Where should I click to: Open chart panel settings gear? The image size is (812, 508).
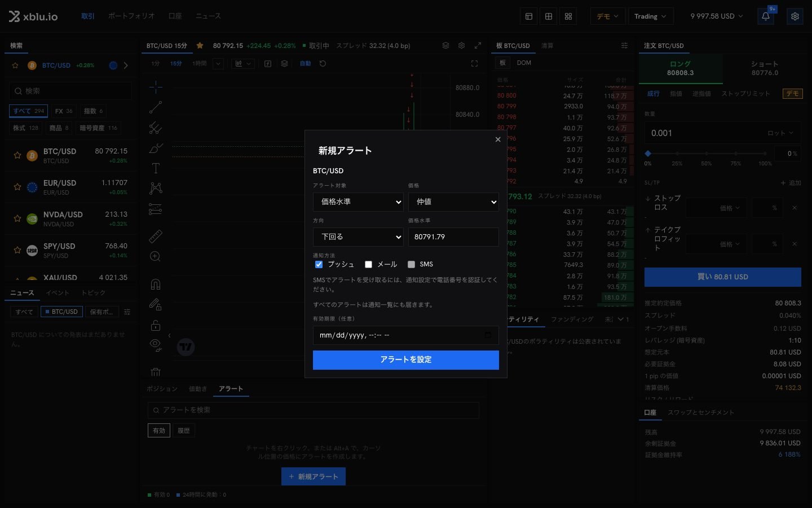tap(462, 46)
